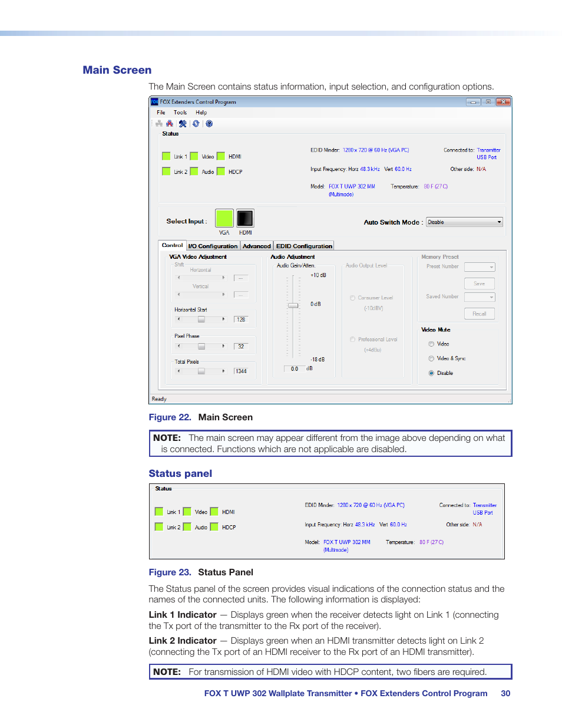Image resolution: width=562 pixels, height=728 pixels.
Task: Switch to the Control tab
Action: 173,245
